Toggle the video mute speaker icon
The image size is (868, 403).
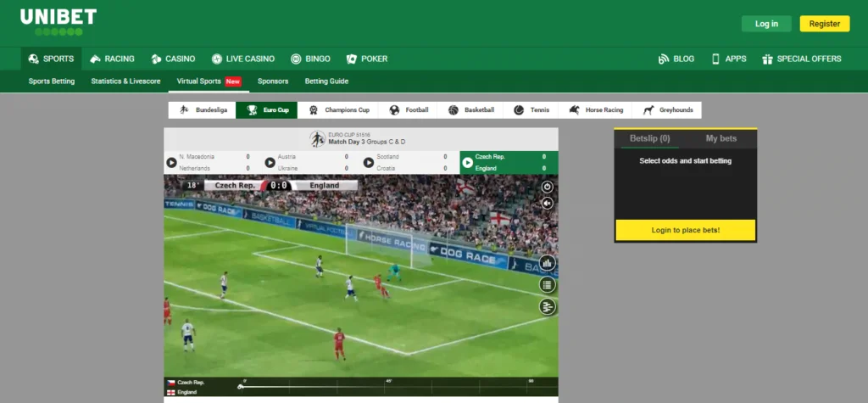[548, 204]
